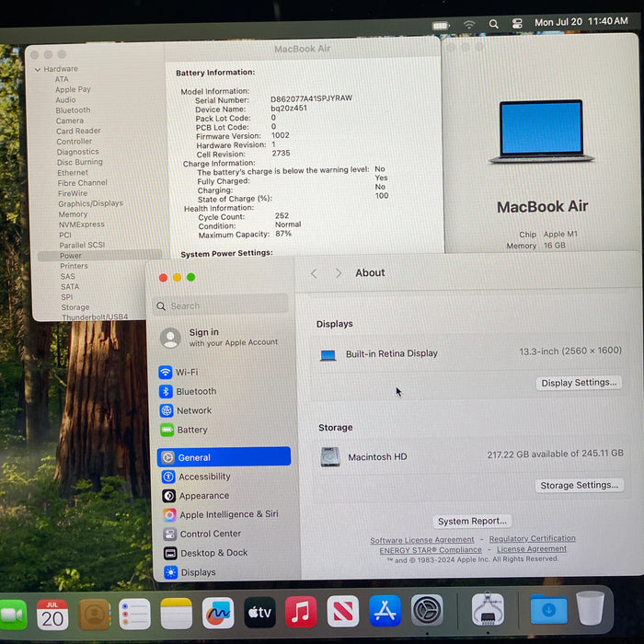This screenshot has width=644, height=644.
Task: Click the battery serial number D862077A41SPJYRAW
Action: click(311, 98)
